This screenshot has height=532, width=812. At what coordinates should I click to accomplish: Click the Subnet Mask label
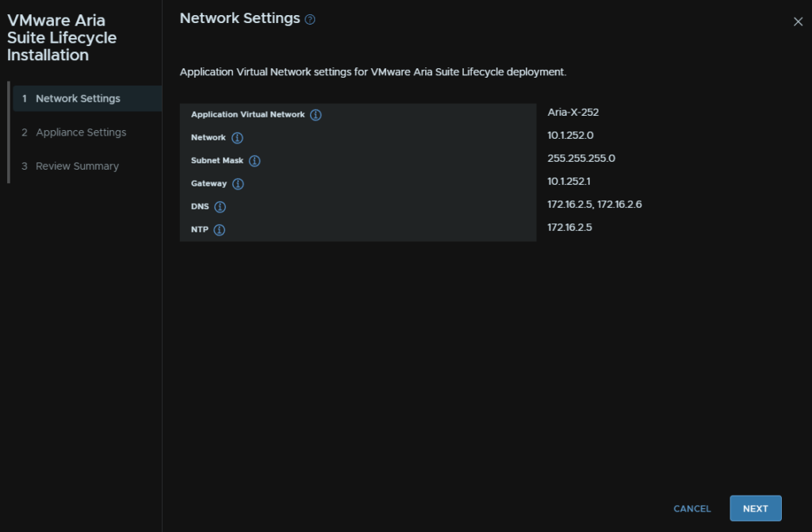(x=217, y=161)
